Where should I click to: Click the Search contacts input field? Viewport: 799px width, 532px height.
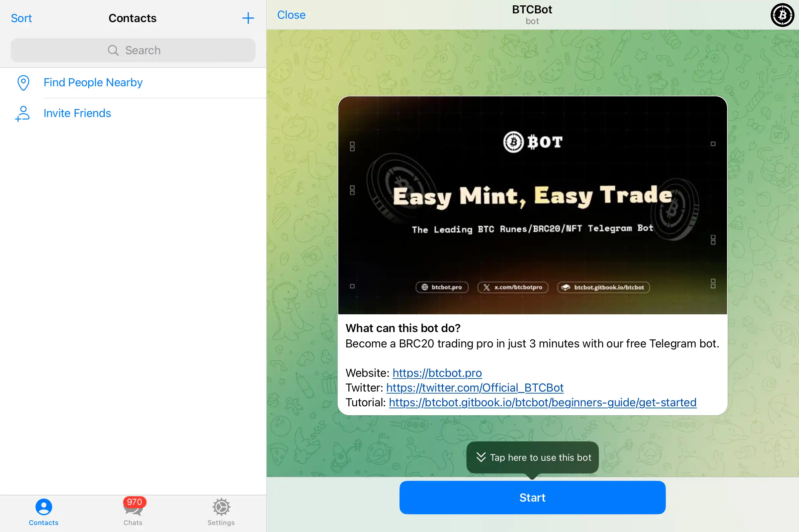click(x=133, y=50)
